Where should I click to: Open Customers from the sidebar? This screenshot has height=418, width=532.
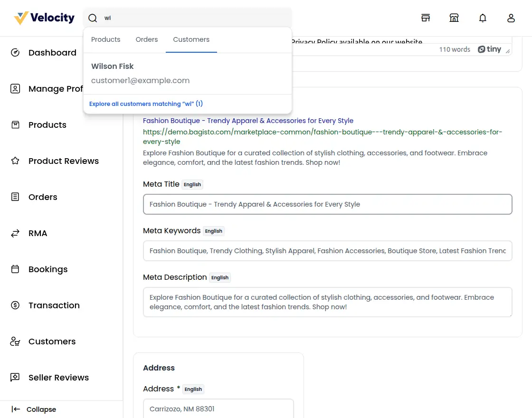(52, 342)
